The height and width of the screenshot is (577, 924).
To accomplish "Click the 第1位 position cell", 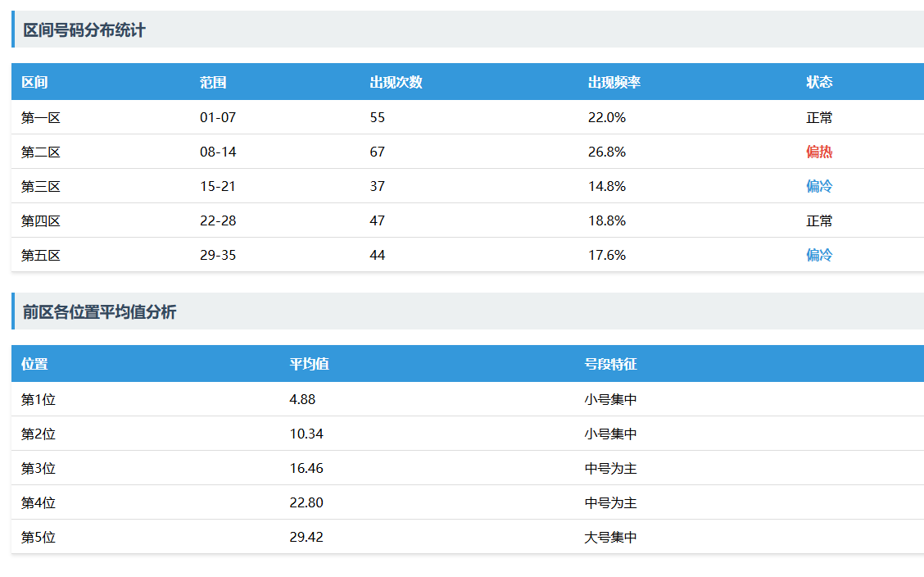I will click(x=38, y=399).
